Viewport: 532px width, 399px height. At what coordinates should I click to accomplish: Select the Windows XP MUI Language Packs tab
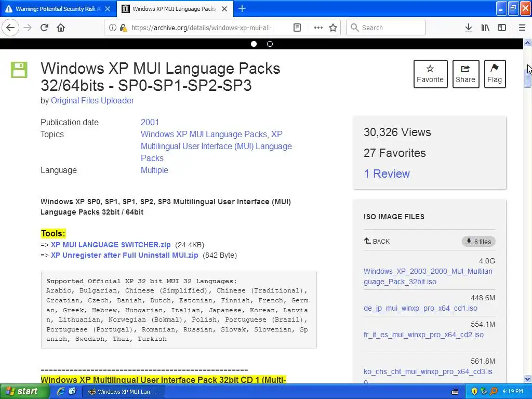[x=175, y=9]
